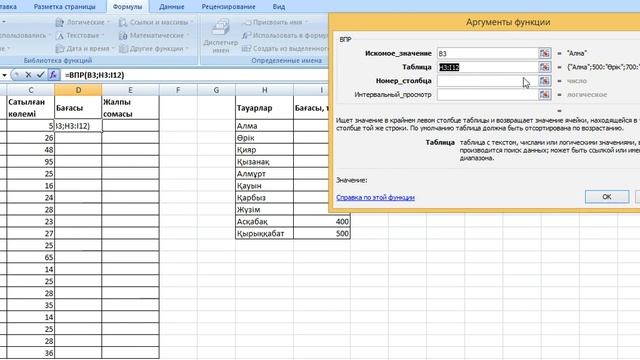Click into the formula bar text
The width and height of the screenshot is (640, 360).
[94, 75]
